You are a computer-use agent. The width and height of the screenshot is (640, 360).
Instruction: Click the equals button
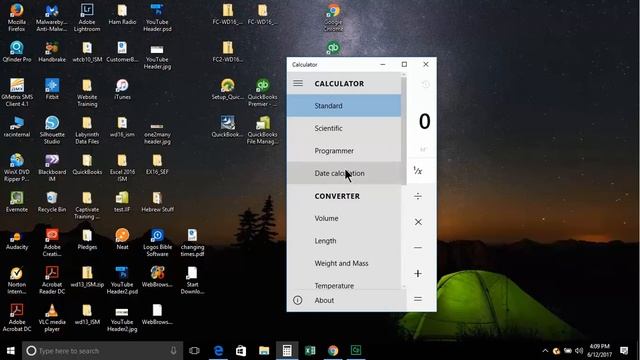(418, 299)
